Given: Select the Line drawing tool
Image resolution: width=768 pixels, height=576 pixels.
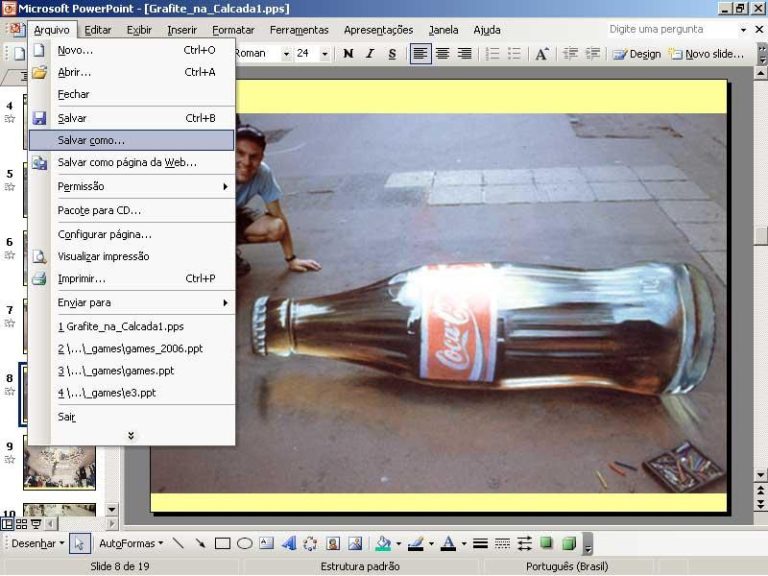Looking at the screenshot, I should (x=178, y=544).
